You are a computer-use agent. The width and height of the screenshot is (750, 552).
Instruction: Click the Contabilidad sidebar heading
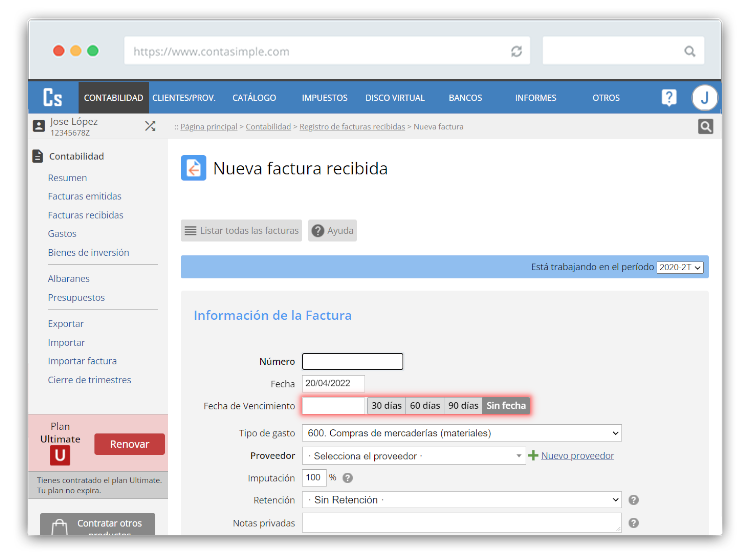77,156
